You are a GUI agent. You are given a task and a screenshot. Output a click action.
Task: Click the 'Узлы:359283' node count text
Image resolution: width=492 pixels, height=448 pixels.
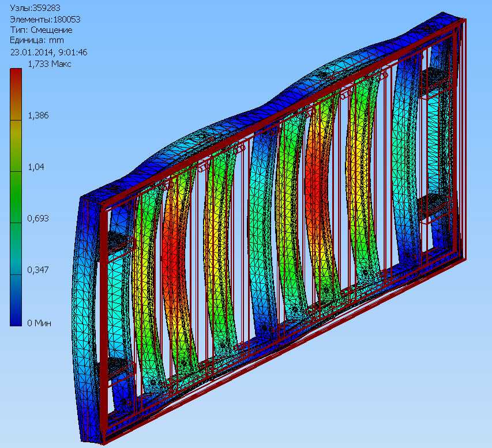coord(35,9)
